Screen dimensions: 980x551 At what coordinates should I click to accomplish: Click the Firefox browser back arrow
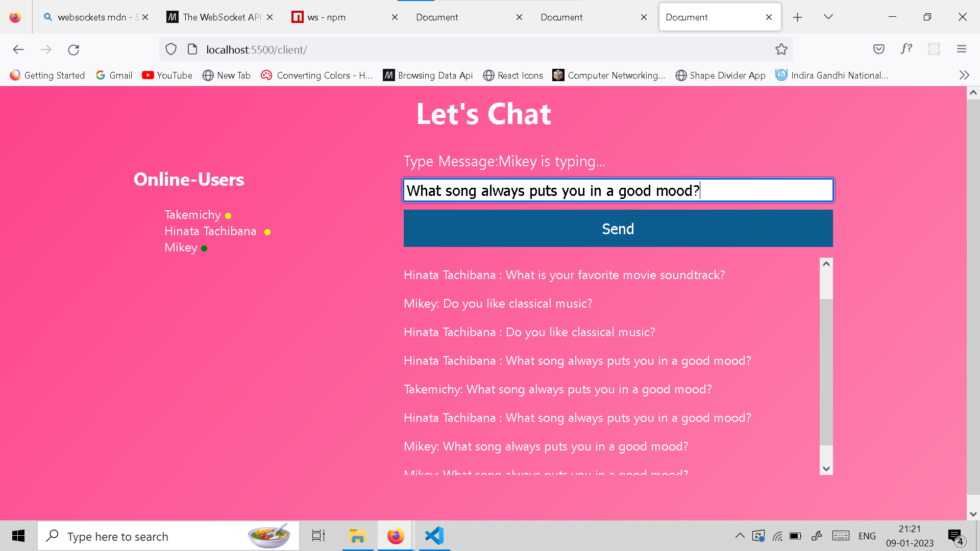point(18,49)
